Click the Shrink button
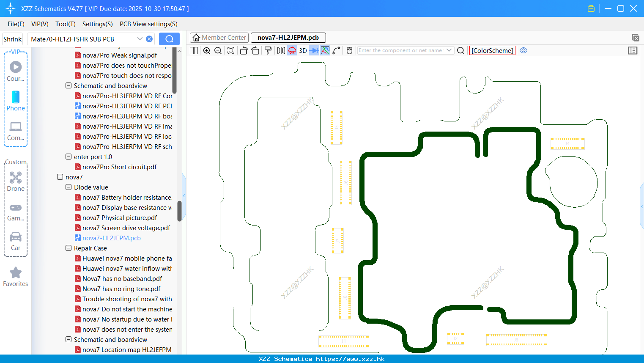The height and width of the screenshot is (363, 644). pyautogui.click(x=13, y=39)
